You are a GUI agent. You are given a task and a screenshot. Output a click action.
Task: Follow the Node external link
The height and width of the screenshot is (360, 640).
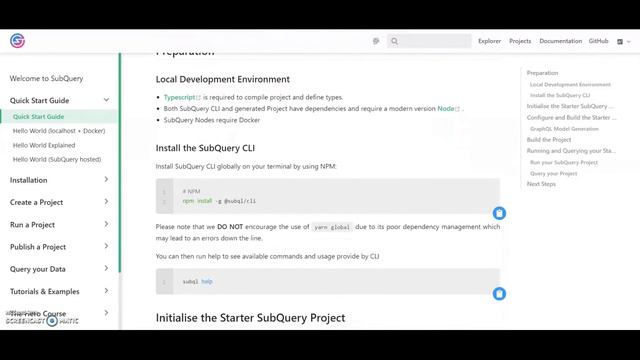[x=448, y=109]
